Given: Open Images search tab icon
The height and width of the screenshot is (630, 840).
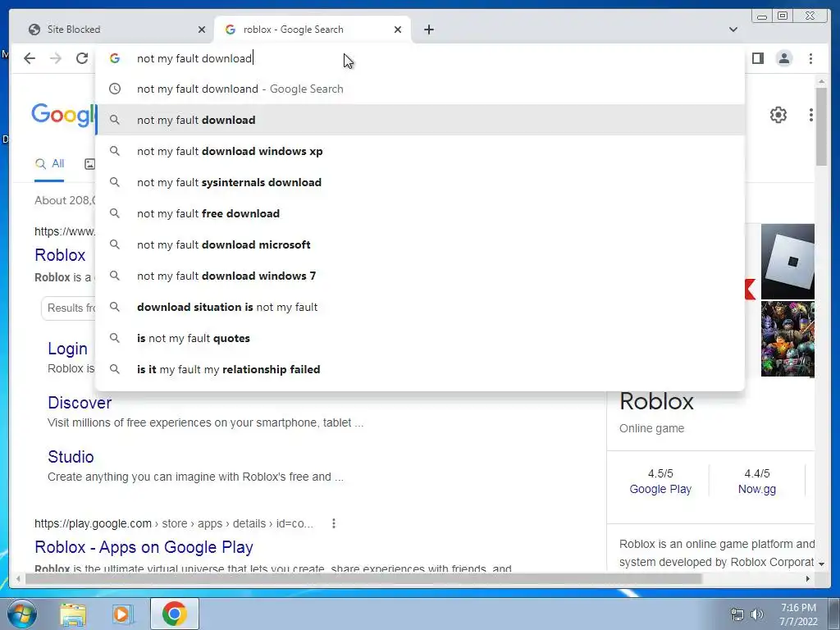Looking at the screenshot, I should (89, 164).
